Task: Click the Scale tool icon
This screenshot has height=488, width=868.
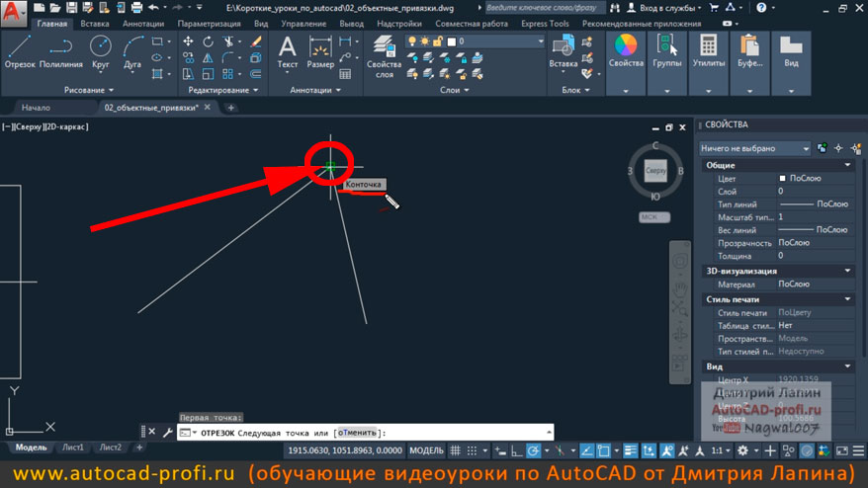Action: pos(208,73)
